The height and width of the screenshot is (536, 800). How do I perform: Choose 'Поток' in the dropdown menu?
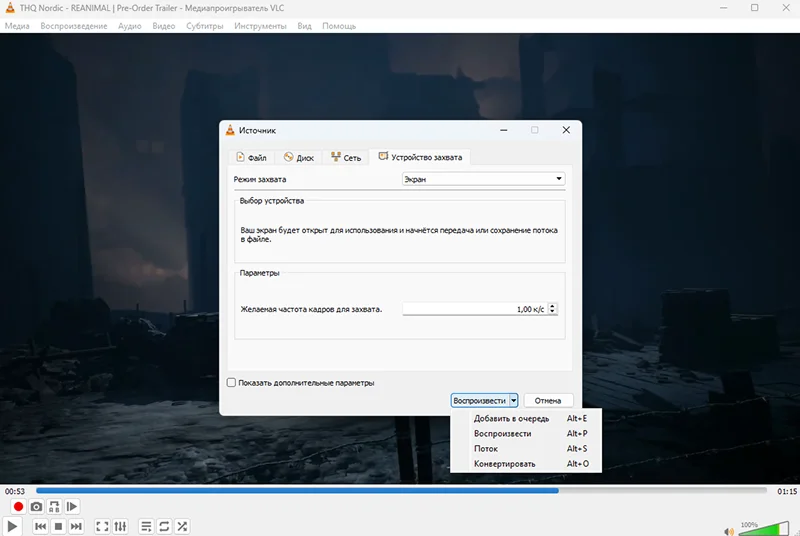pos(486,449)
